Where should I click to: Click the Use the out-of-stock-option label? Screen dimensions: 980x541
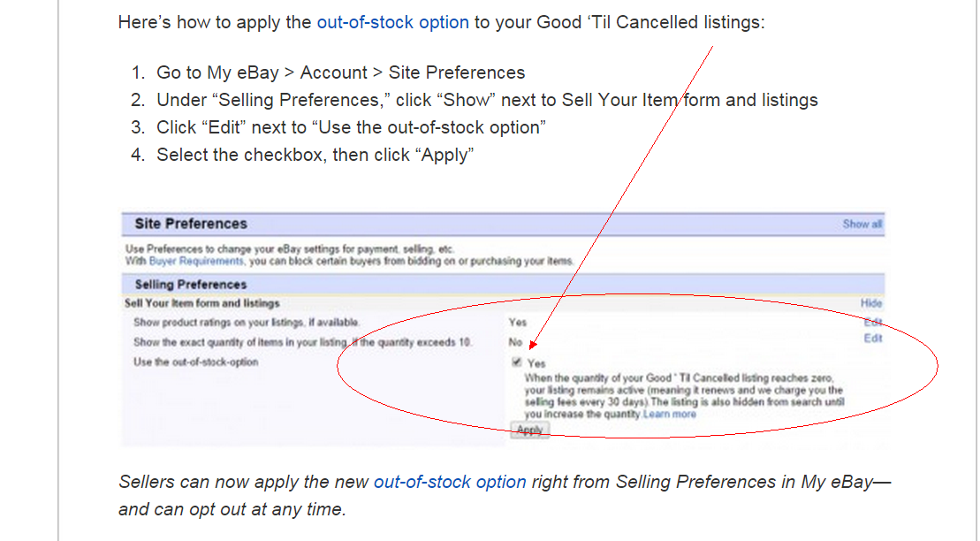[x=196, y=362]
